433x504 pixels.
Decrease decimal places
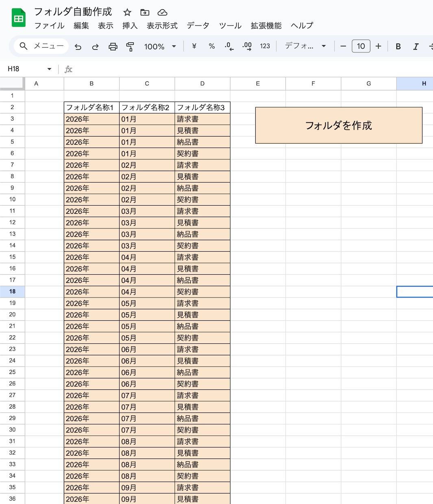229,46
